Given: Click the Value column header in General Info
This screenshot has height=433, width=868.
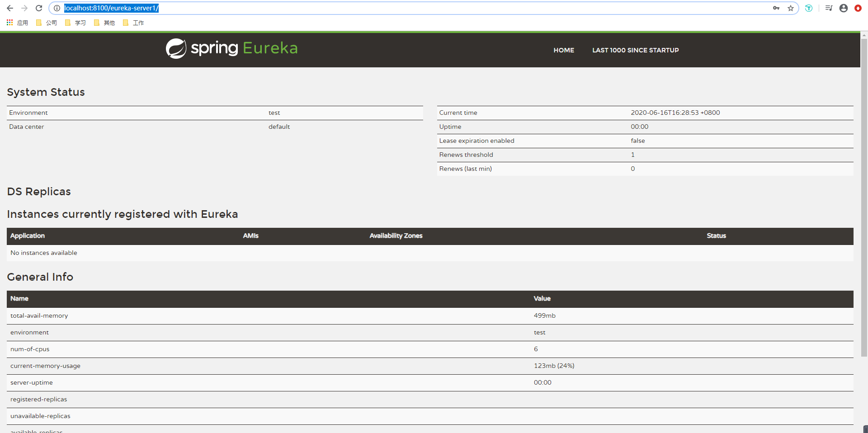Looking at the screenshot, I should [542, 298].
